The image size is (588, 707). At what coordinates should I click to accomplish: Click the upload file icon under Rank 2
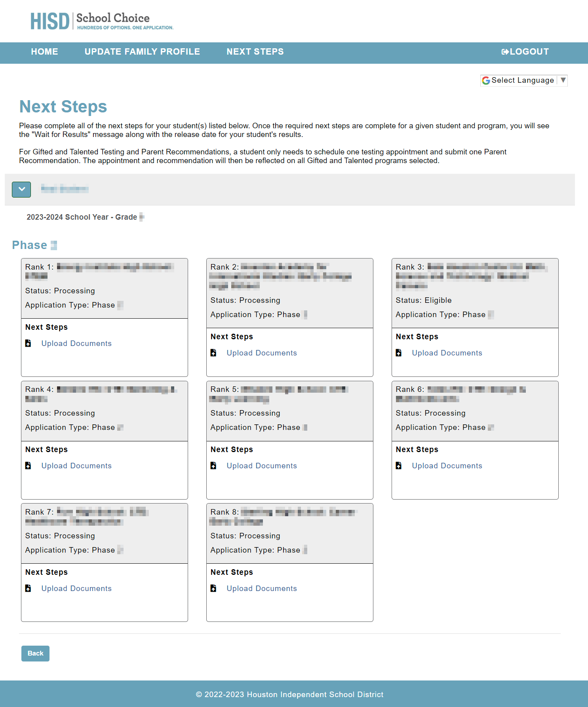(213, 353)
